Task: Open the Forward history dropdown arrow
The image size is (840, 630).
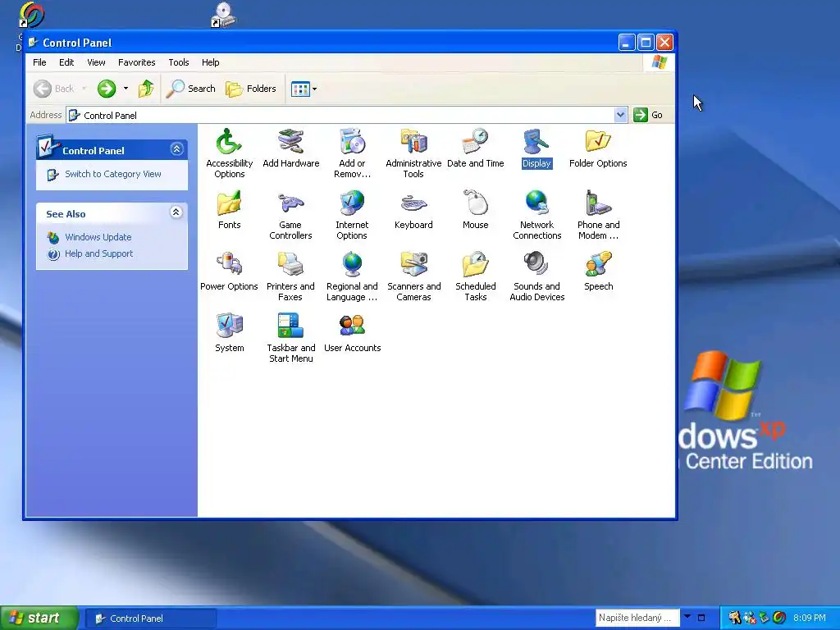Action: [126, 89]
